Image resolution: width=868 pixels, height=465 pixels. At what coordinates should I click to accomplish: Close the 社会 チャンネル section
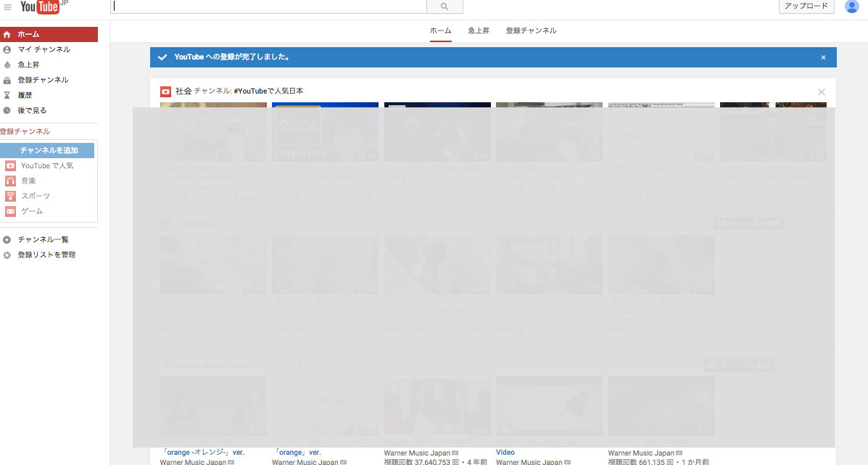coord(822,92)
